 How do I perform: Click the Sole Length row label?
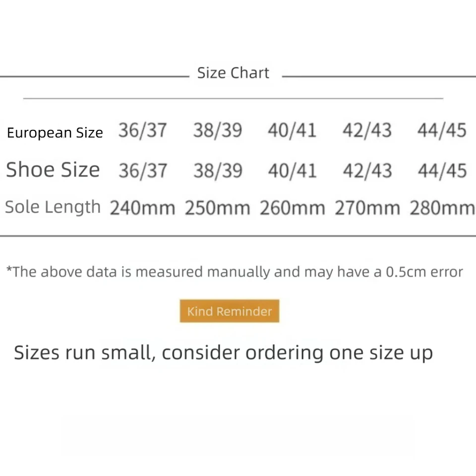pyautogui.click(x=53, y=207)
